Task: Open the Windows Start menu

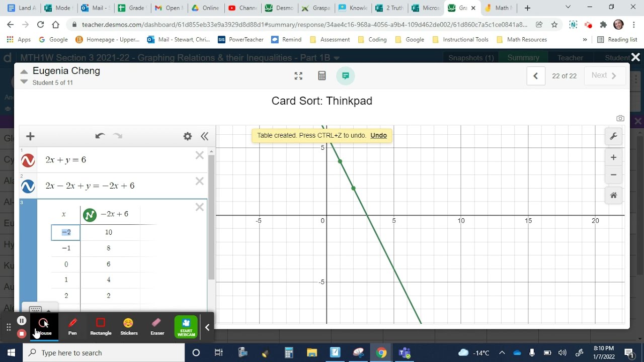Action: coord(11,352)
